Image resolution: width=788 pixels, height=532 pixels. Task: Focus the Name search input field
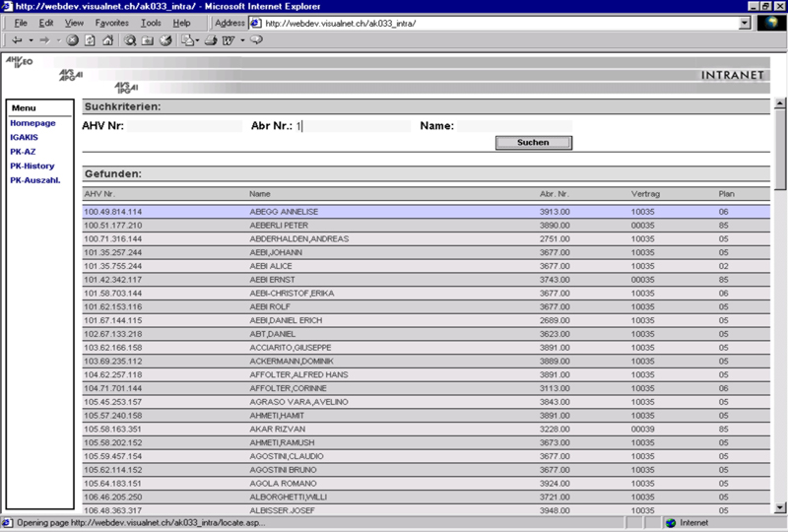coord(514,126)
